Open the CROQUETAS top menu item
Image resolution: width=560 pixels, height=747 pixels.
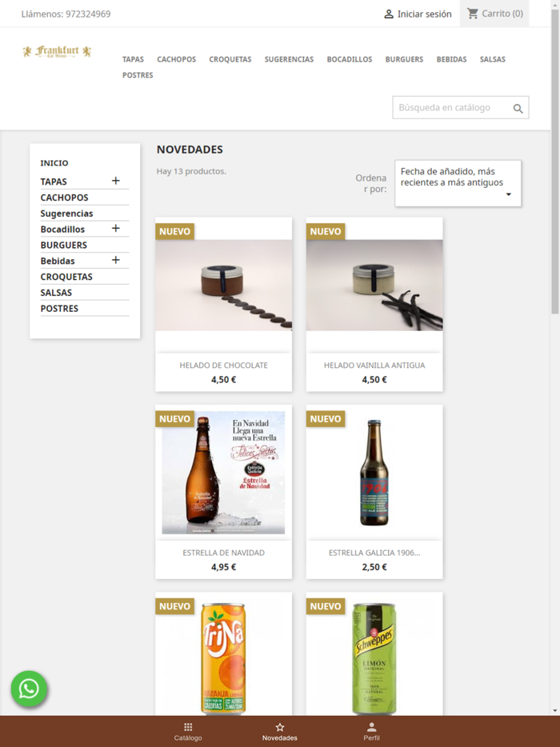click(230, 59)
